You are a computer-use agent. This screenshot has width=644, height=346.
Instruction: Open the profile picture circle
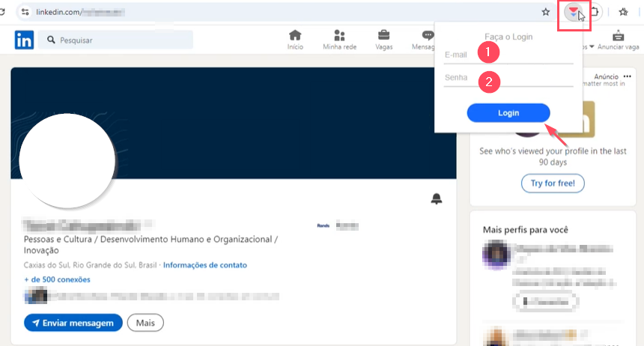tap(67, 161)
